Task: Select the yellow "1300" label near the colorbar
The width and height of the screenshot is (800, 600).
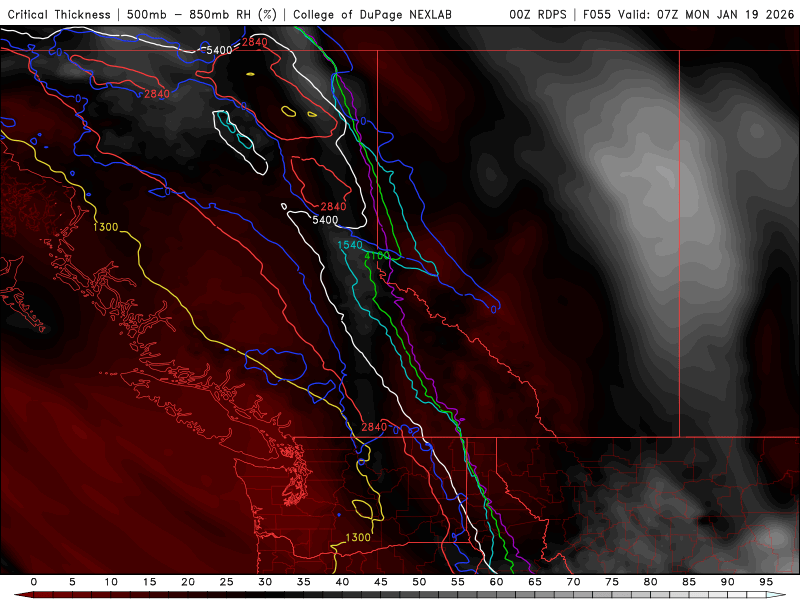Action: tap(358, 537)
